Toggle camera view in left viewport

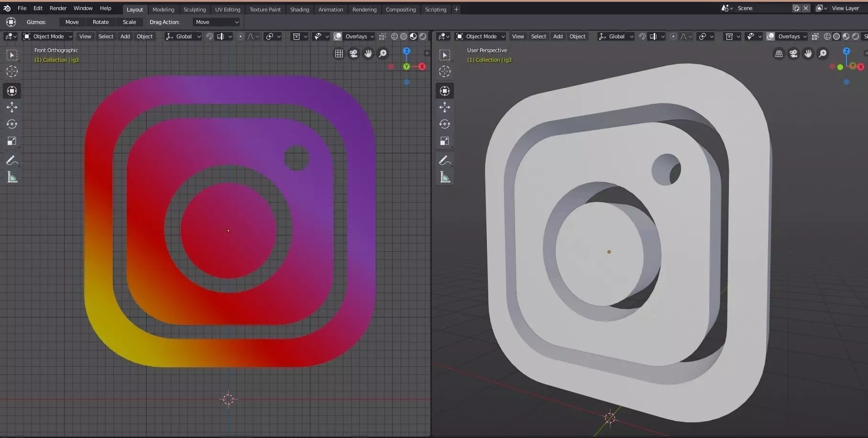353,54
